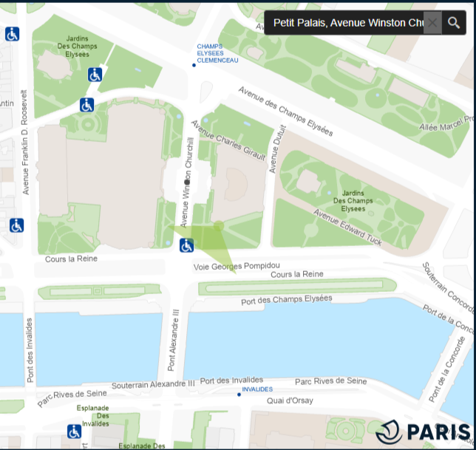Click the black marker on Avenue Winston Churchill
This screenshot has height=450, width=476.
coord(187,181)
